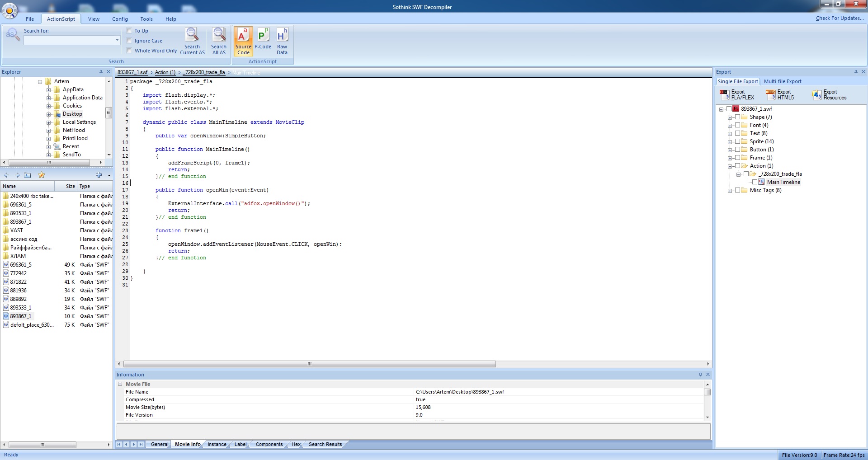Click Search All AS button
The width and height of the screenshot is (868, 460).
tap(219, 41)
